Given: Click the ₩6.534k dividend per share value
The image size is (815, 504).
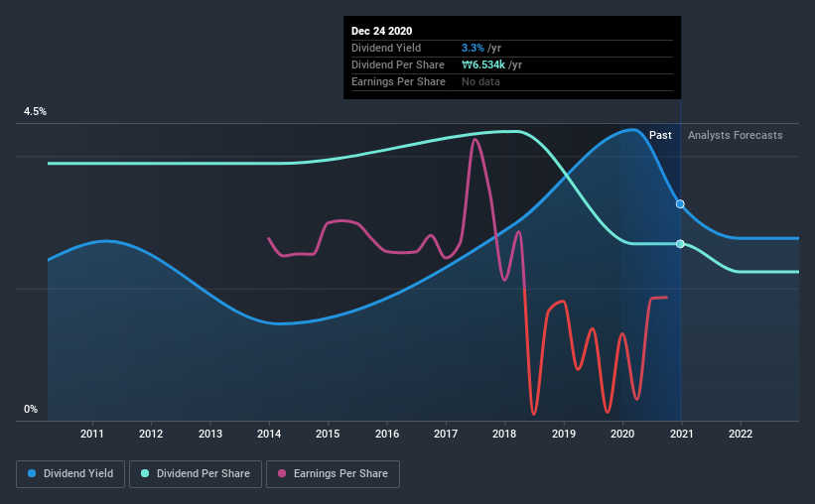Looking at the screenshot, I should [483, 64].
